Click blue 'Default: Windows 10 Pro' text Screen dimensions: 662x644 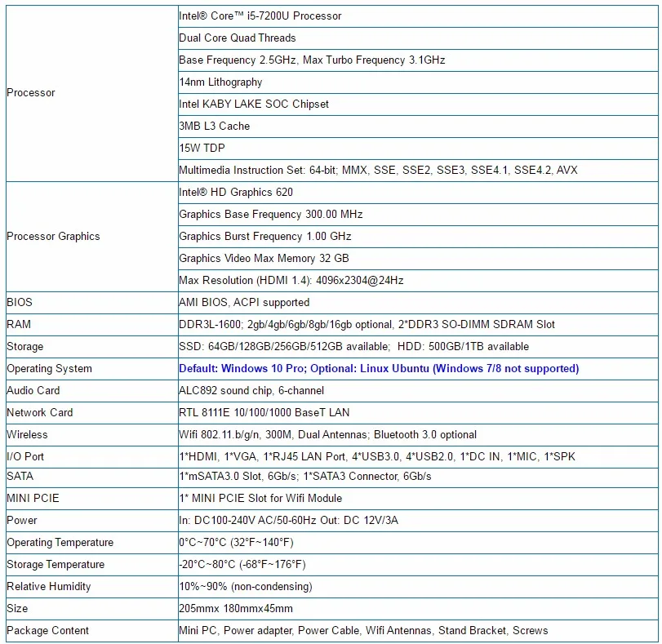click(x=241, y=368)
